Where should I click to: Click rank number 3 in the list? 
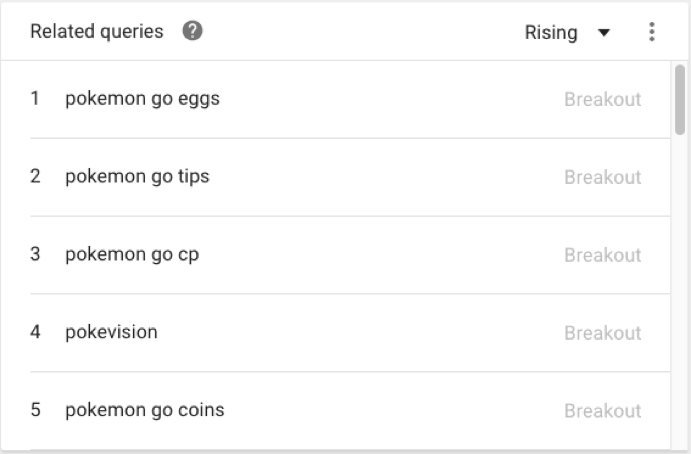coord(35,255)
